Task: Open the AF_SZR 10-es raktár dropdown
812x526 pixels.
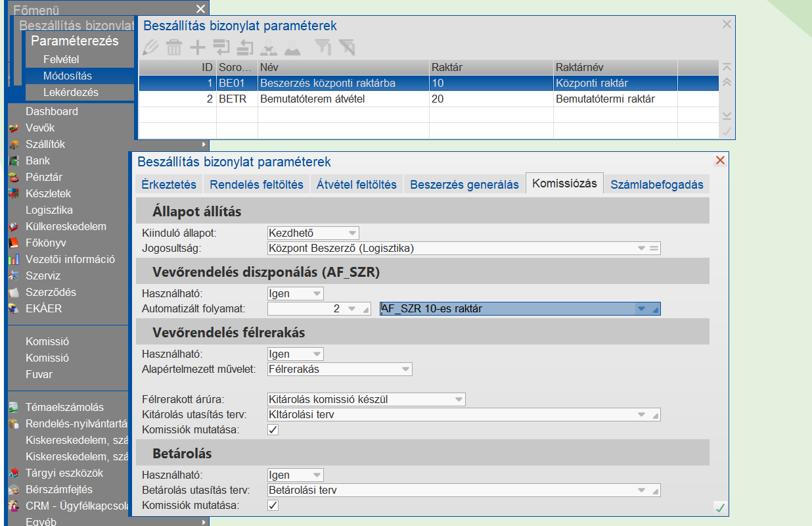Action: (x=641, y=309)
